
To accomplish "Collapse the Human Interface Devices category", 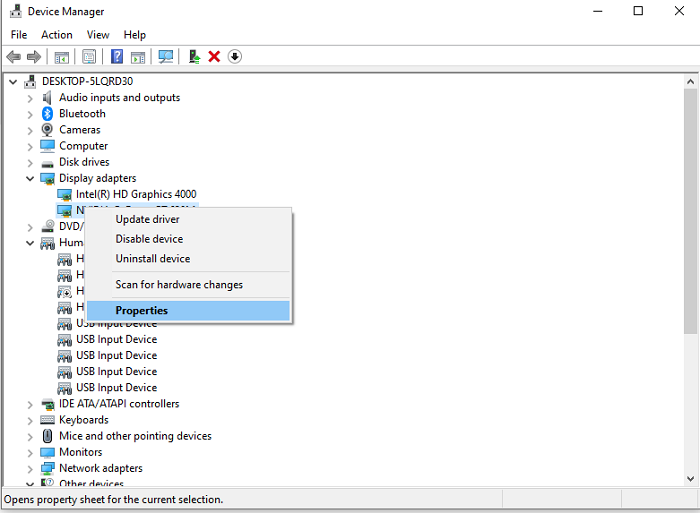I will tap(30, 243).
